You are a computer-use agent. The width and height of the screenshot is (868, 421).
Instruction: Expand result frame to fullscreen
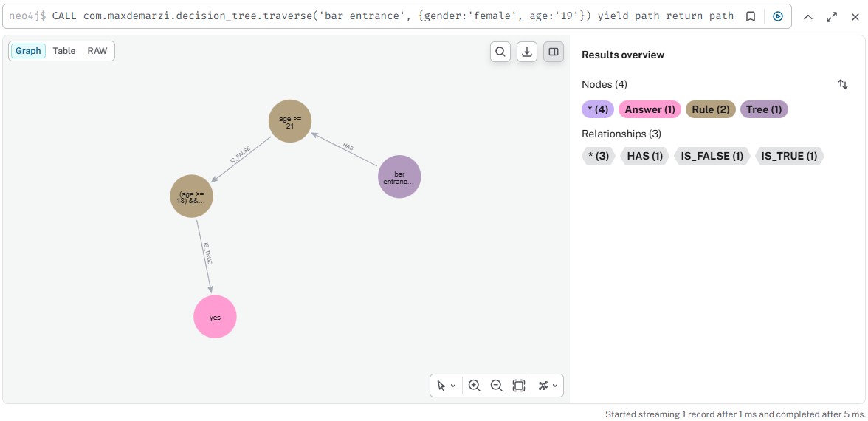click(832, 16)
